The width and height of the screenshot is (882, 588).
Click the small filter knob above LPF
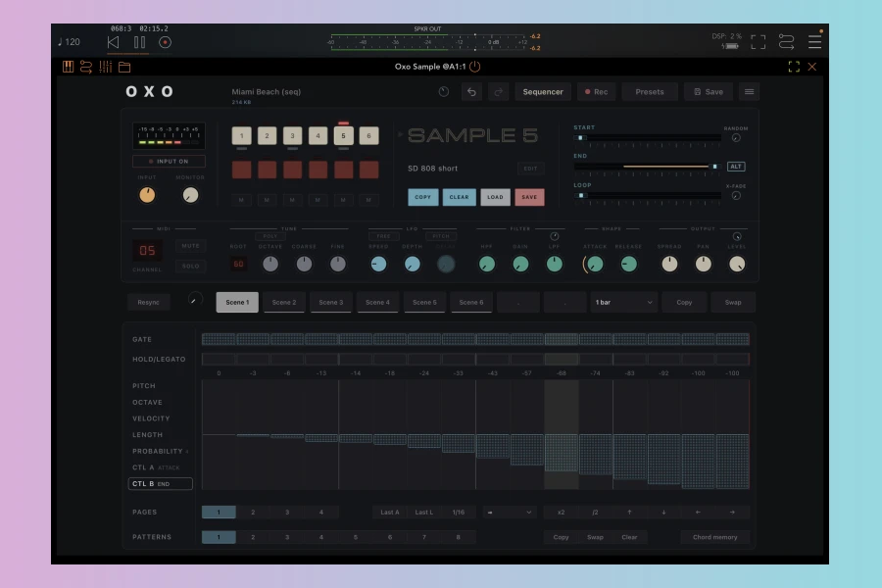tap(554, 236)
